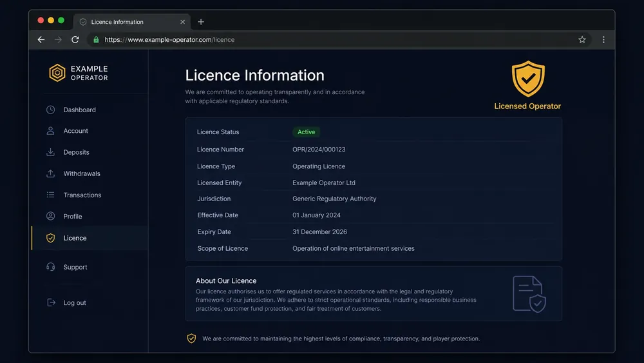Open Profile in sidebar
The height and width of the screenshot is (363, 644).
(x=90, y=216)
